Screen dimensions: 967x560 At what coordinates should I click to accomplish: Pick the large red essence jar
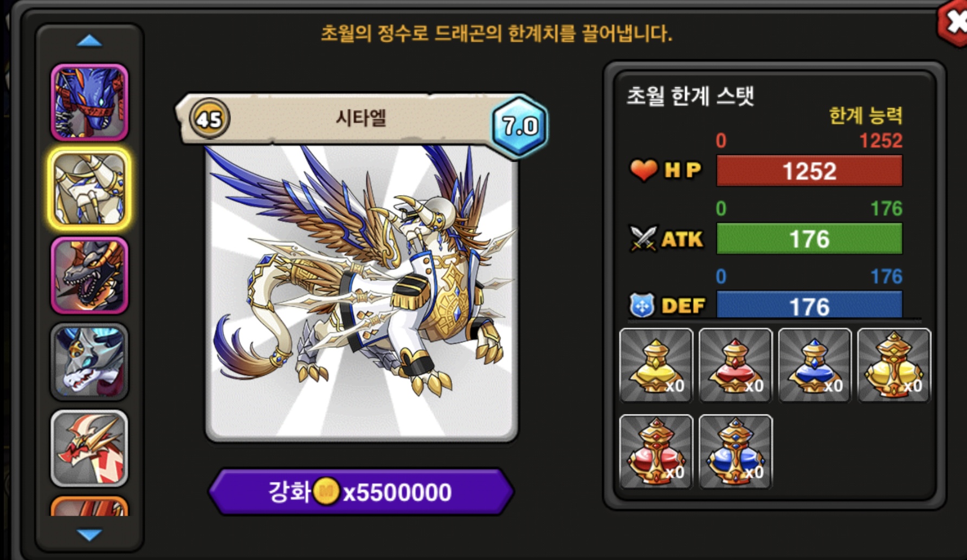656,452
